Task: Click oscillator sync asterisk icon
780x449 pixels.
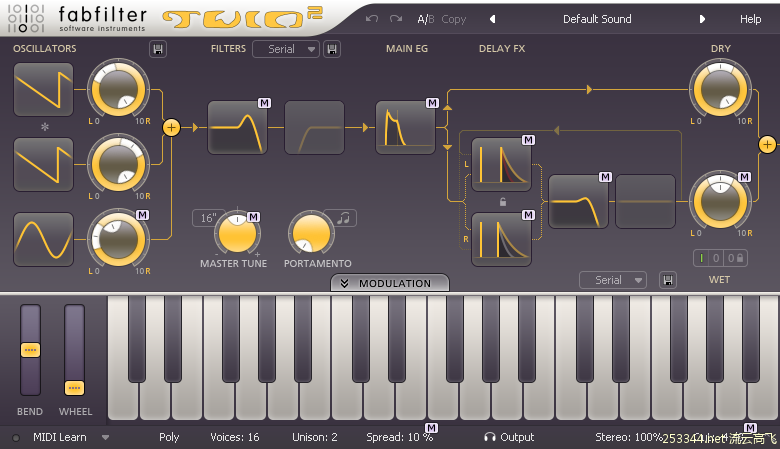Action: [45, 127]
